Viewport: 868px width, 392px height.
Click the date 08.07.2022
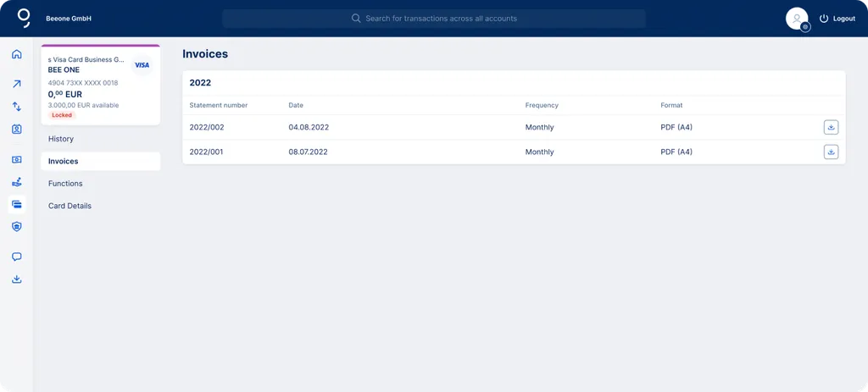(x=308, y=152)
